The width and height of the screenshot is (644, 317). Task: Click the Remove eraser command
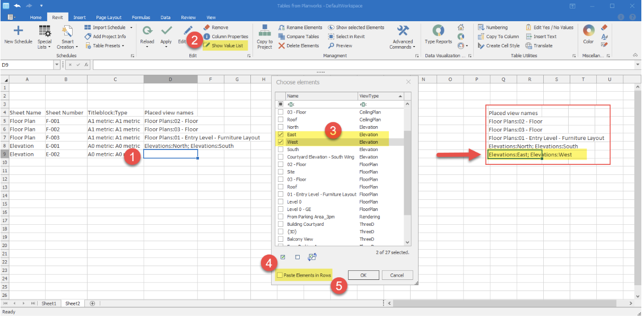point(216,28)
